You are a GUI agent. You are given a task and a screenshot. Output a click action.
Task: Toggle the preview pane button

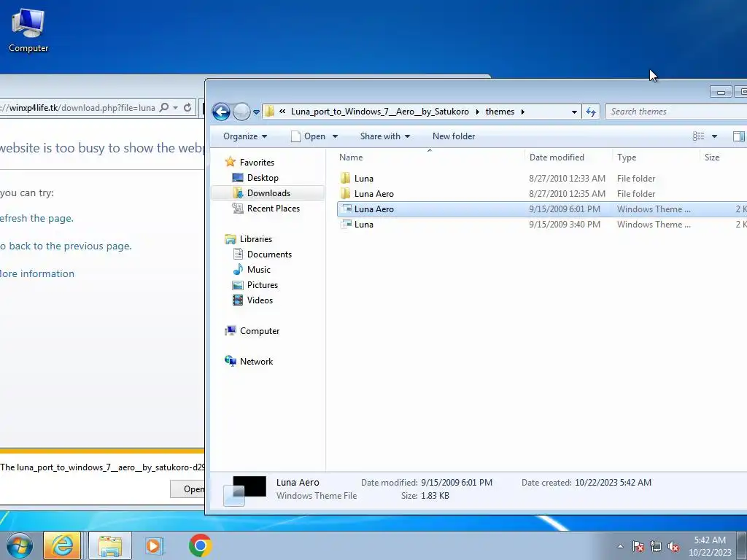tap(738, 136)
